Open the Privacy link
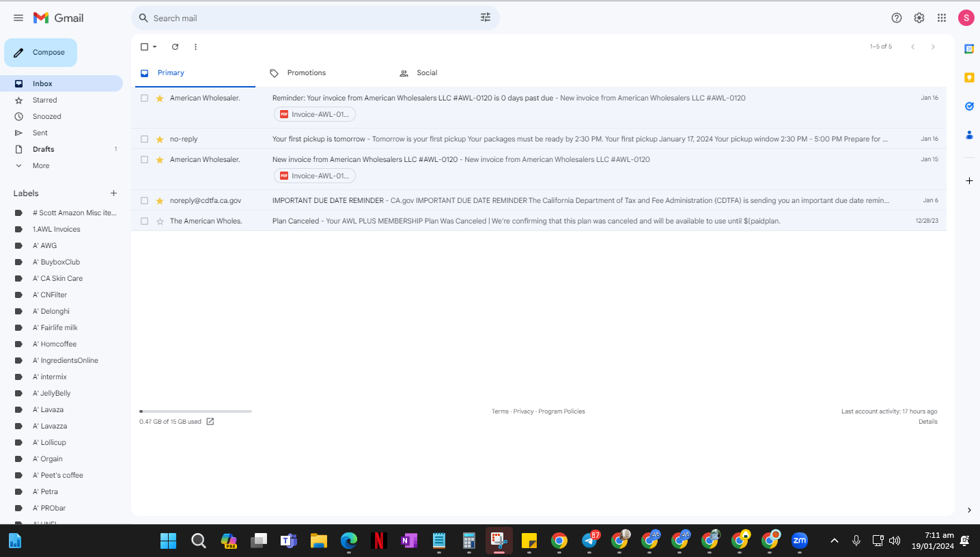This screenshot has height=557, width=980. click(x=523, y=411)
